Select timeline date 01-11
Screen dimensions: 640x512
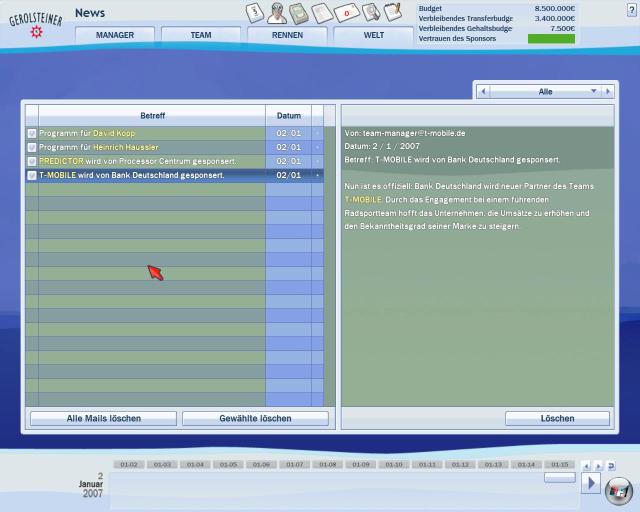(x=427, y=465)
